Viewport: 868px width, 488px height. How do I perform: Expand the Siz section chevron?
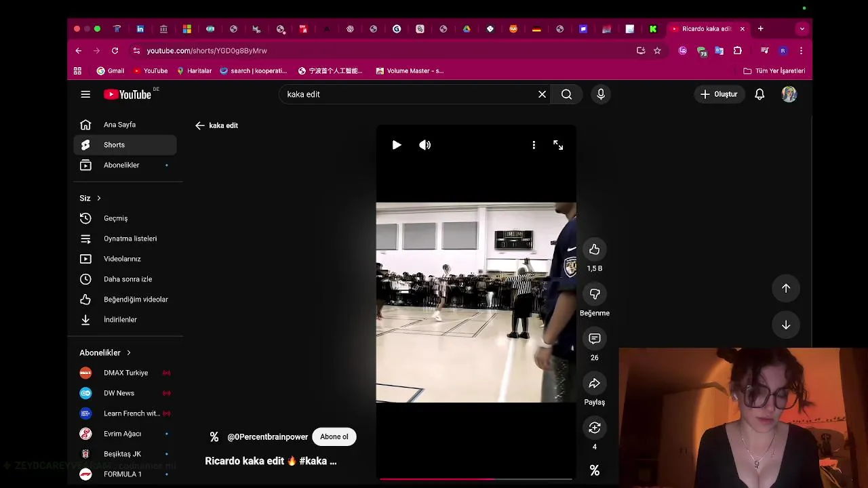click(99, 198)
